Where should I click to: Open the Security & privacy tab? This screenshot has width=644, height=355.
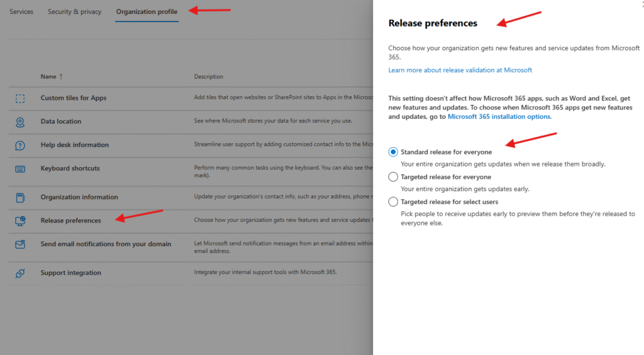coord(74,12)
